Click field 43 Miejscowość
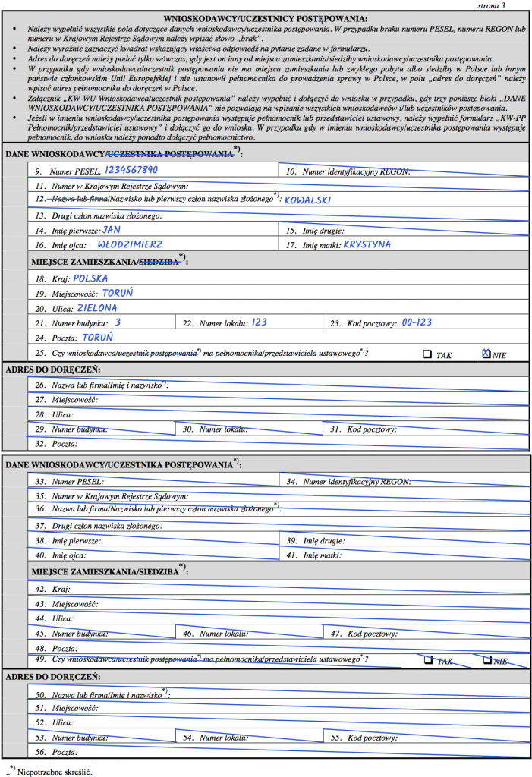Viewport: 532px width, 777px height. point(279,603)
